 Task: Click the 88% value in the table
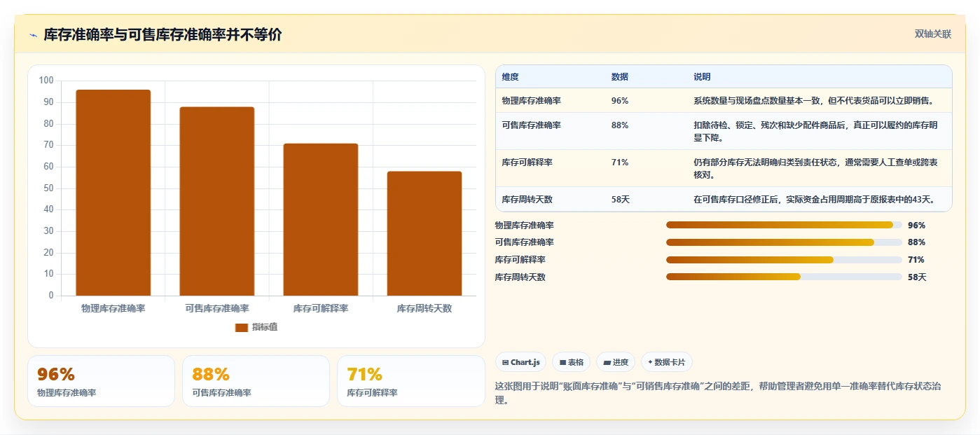coord(620,125)
